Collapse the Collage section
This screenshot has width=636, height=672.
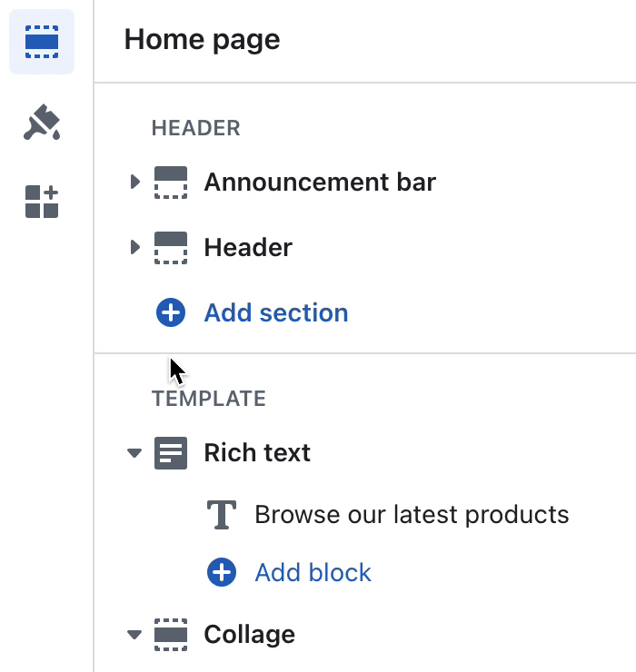(x=134, y=635)
